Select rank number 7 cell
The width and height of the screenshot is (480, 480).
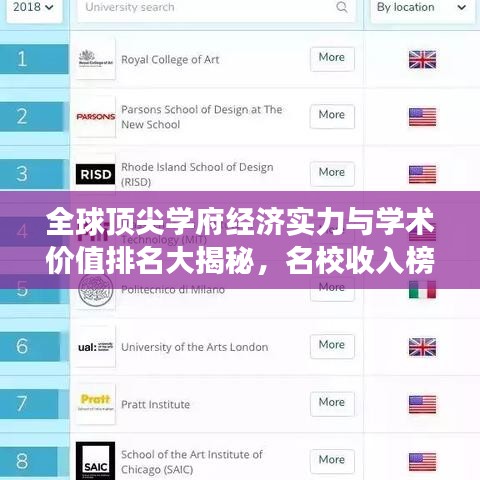29,404
